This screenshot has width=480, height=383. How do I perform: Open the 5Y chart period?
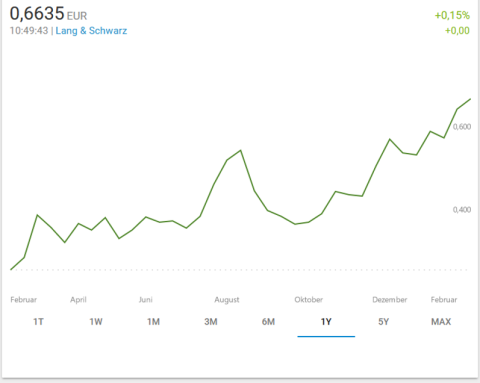point(384,322)
